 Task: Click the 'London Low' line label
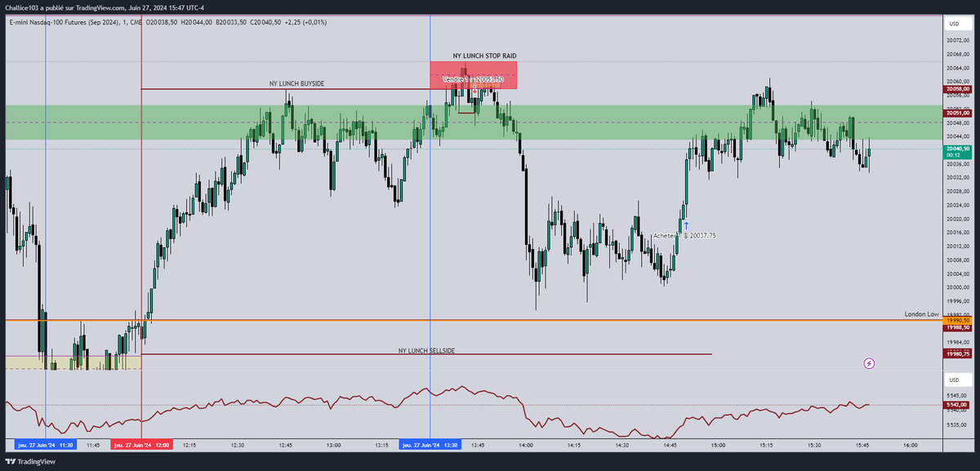[921, 313]
